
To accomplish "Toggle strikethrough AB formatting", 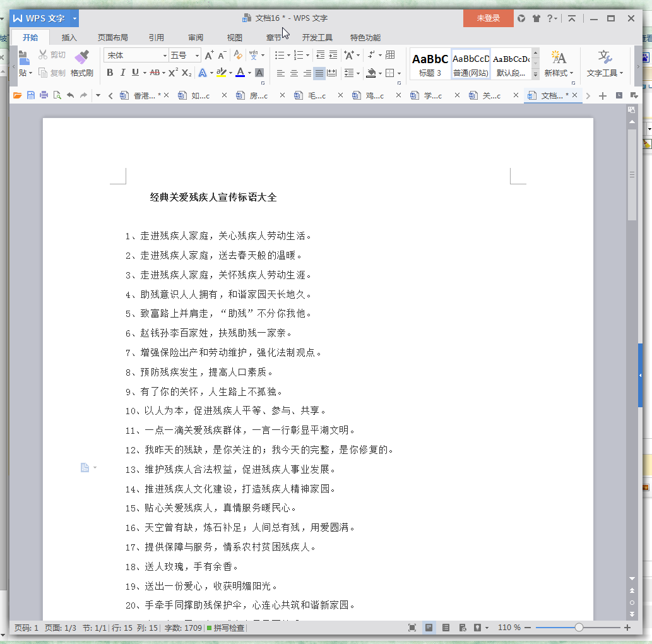I will tap(155, 73).
